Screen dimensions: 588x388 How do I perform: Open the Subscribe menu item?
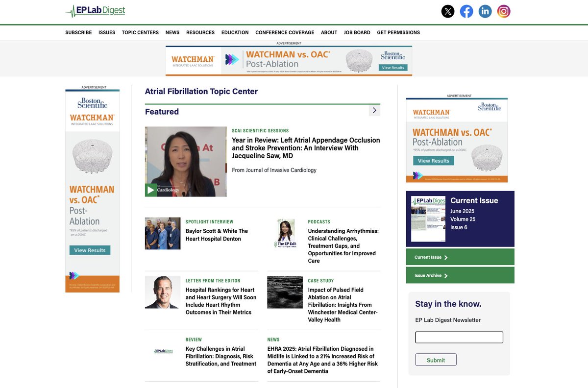click(x=78, y=32)
